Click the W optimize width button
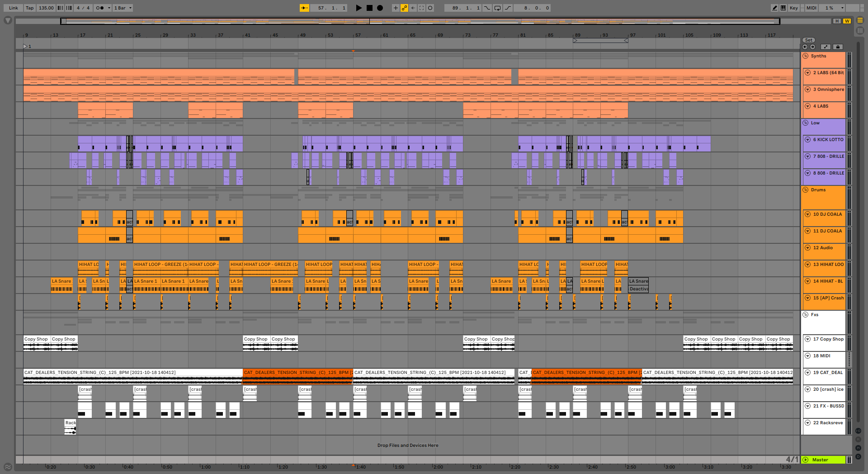Viewport: 868px width, 474px height. coord(847,21)
